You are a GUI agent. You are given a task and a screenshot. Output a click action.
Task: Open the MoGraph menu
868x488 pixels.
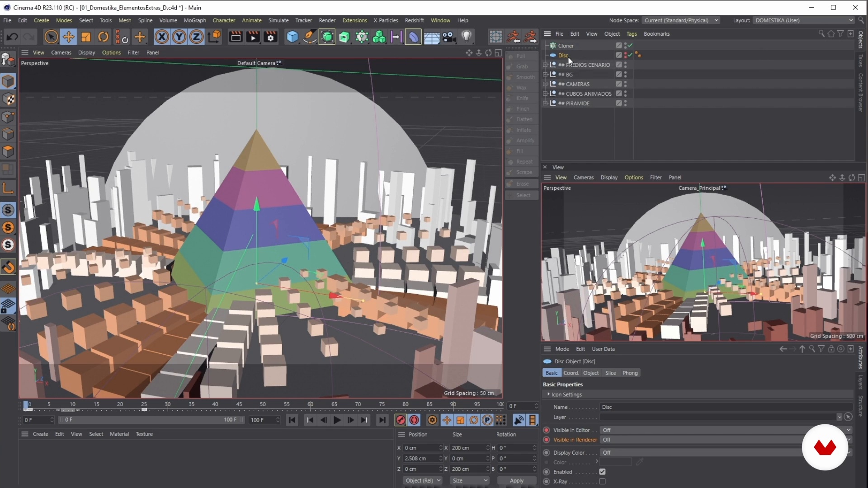tap(195, 20)
